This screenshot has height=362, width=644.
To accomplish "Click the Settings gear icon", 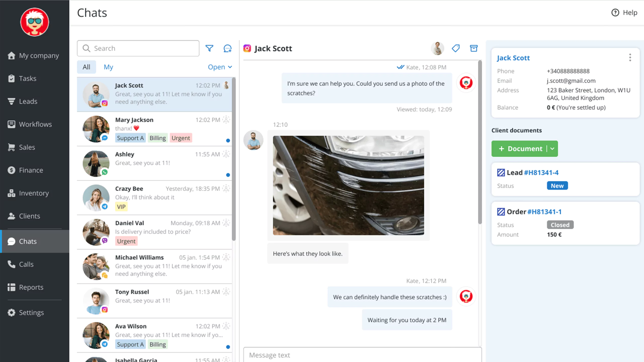I will tap(11, 312).
